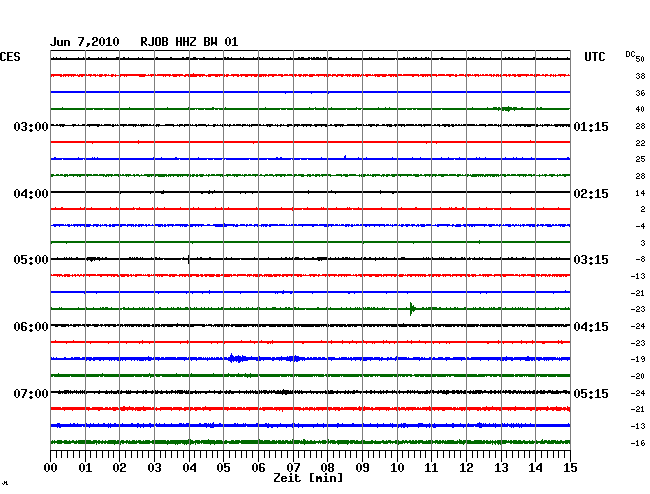Viewport: 650px width, 494px height.
Task: Select minute tick label "02"
Action: [x=119, y=468]
